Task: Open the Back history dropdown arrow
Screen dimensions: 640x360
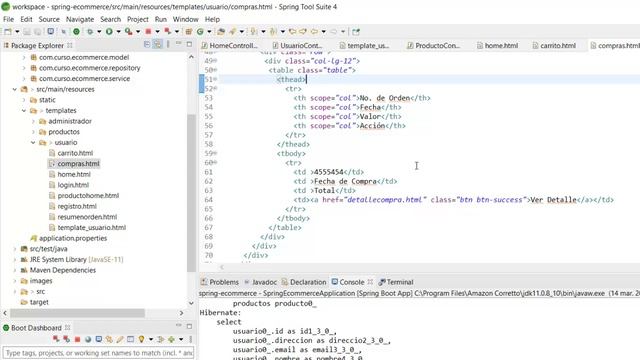Action: (324, 31)
